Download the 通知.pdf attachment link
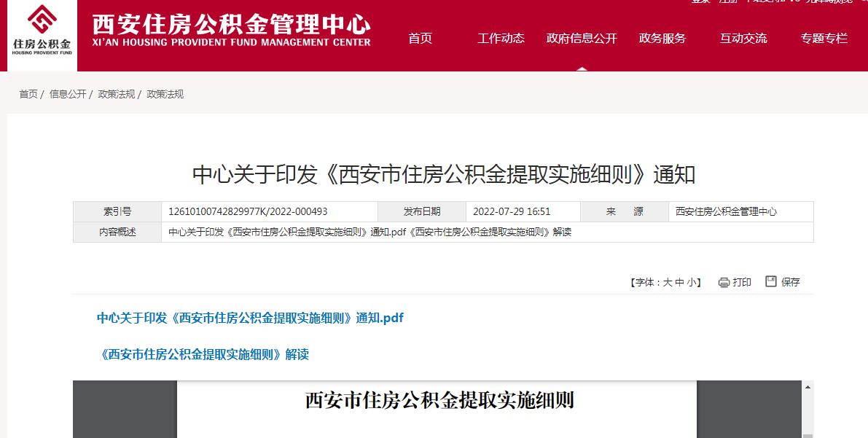 (x=250, y=318)
